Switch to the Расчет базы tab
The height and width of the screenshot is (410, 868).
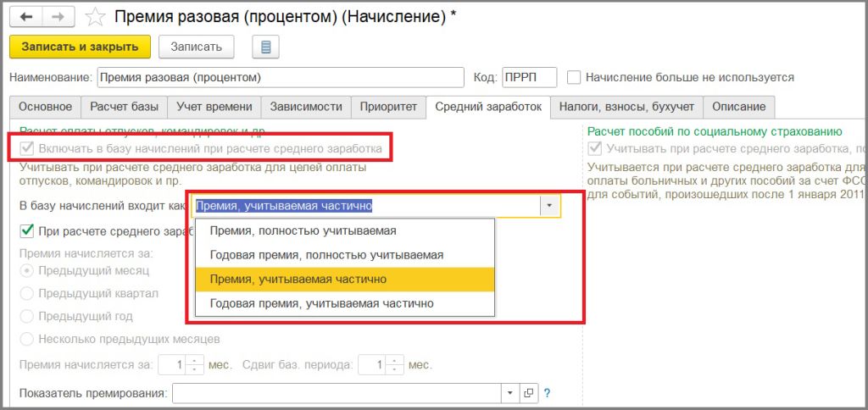(x=124, y=107)
